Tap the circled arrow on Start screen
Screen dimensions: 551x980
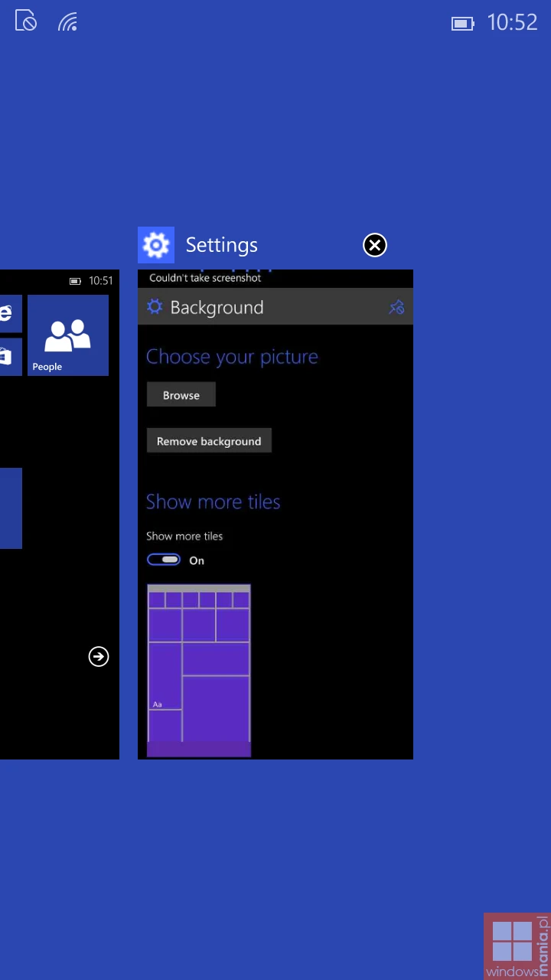pos(99,656)
